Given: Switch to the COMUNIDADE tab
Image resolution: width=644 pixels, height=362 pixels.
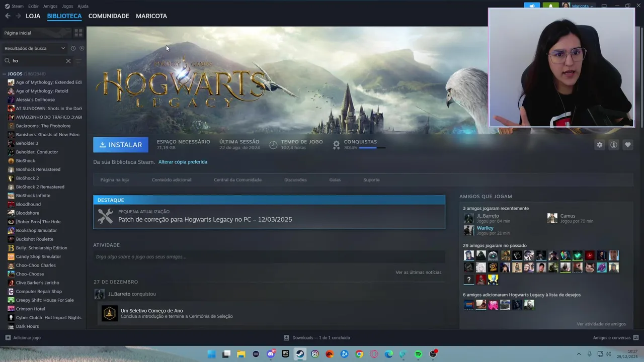Looking at the screenshot, I should [109, 16].
